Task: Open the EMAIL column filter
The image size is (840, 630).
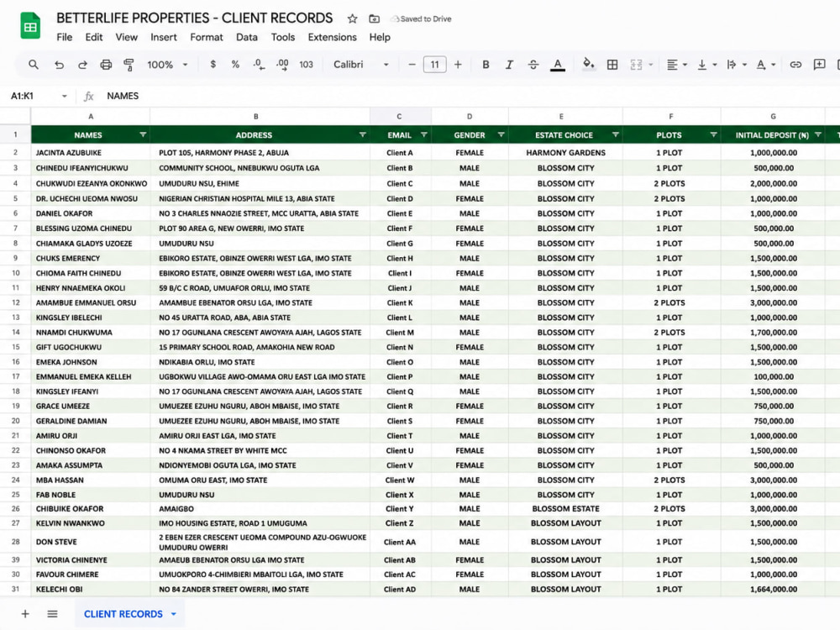Action: point(423,135)
